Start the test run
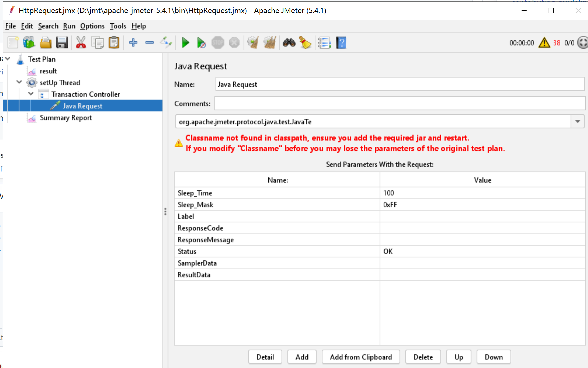Viewport: 588px width, 368px height. pyautogui.click(x=185, y=42)
